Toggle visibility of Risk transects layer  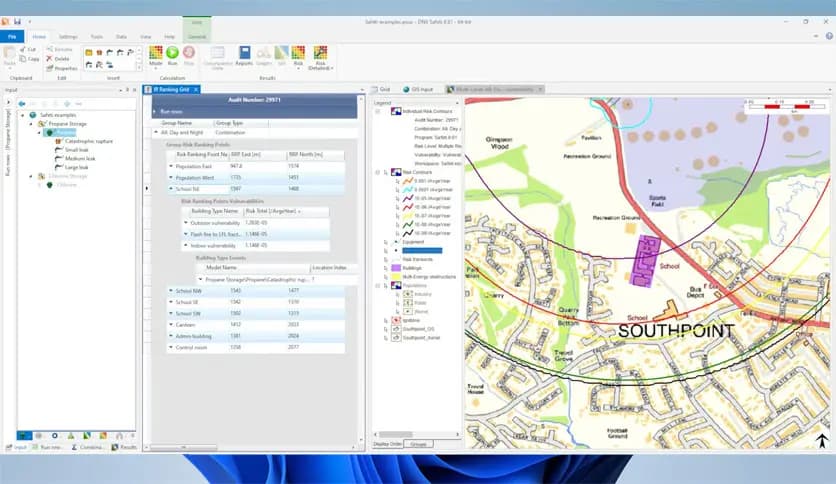[x=386, y=259]
